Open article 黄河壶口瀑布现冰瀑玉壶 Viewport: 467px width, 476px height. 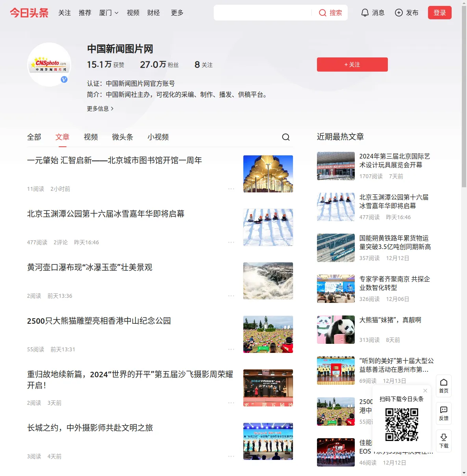coord(90,268)
